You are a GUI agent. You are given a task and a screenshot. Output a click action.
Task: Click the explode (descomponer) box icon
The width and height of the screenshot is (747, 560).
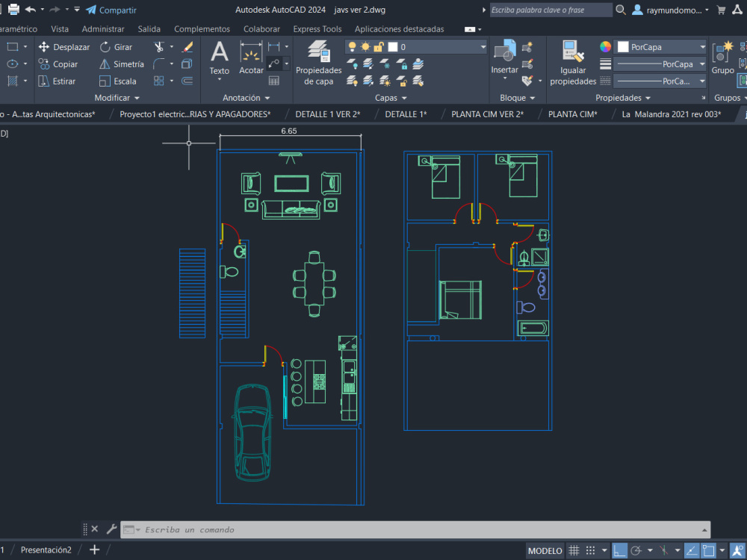pyautogui.click(x=187, y=63)
